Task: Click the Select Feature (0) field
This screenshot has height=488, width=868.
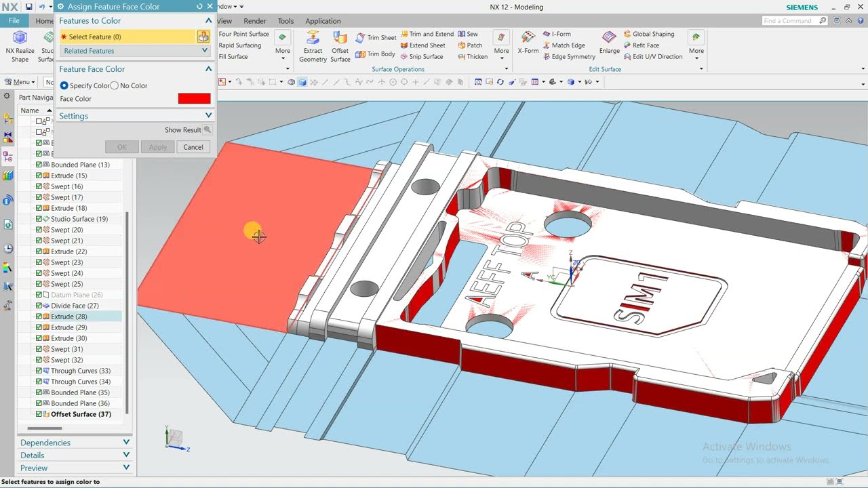Action: pyautogui.click(x=127, y=37)
